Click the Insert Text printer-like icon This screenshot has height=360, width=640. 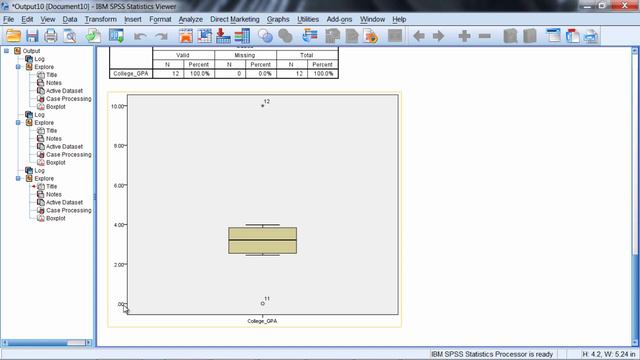click(x=591, y=36)
